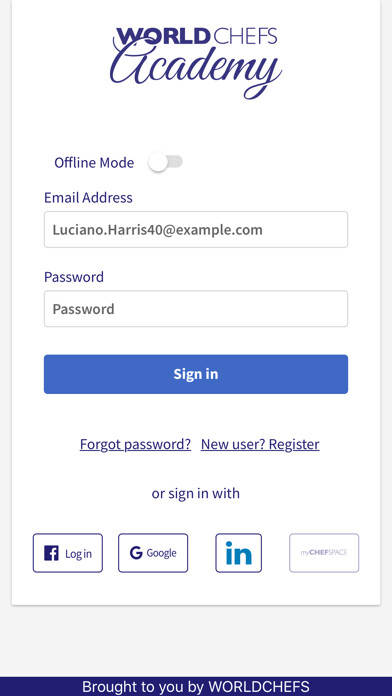Click the 'Brought to you by WORLDCHEFS' footer

point(196,687)
